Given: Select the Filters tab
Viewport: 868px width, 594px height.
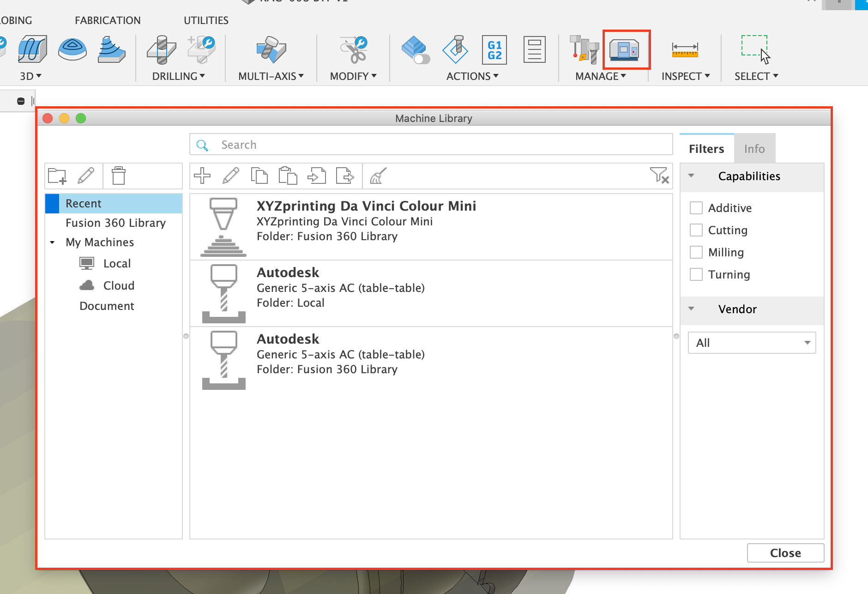Looking at the screenshot, I should pyautogui.click(x=706, y=149).
